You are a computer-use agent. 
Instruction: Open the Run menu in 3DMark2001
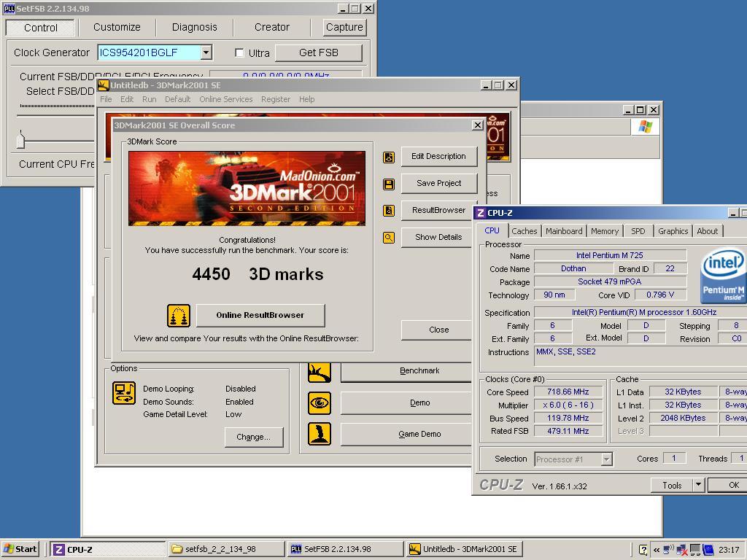click(x=149, y=99)
